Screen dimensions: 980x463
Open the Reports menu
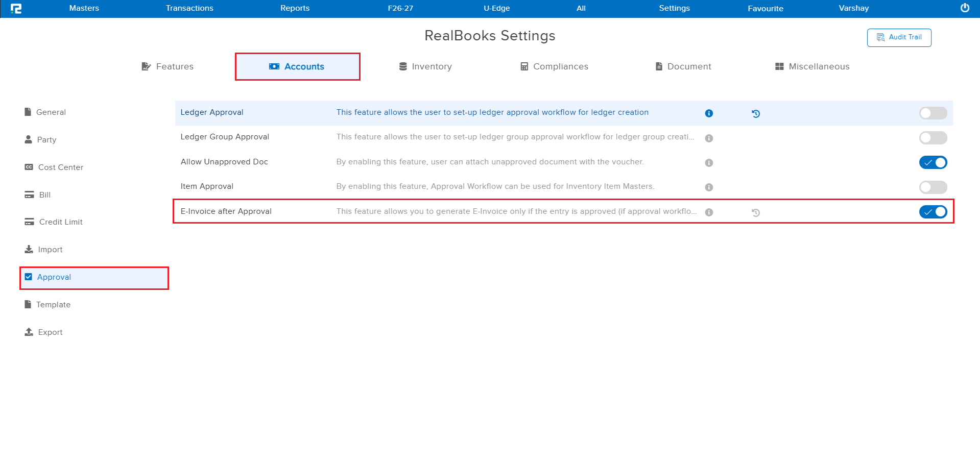(295, 8)
